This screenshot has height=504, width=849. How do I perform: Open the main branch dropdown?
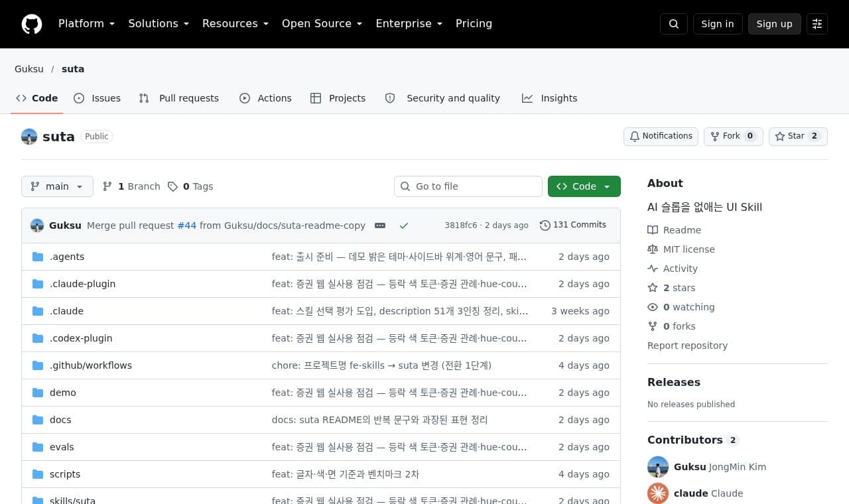57,186
